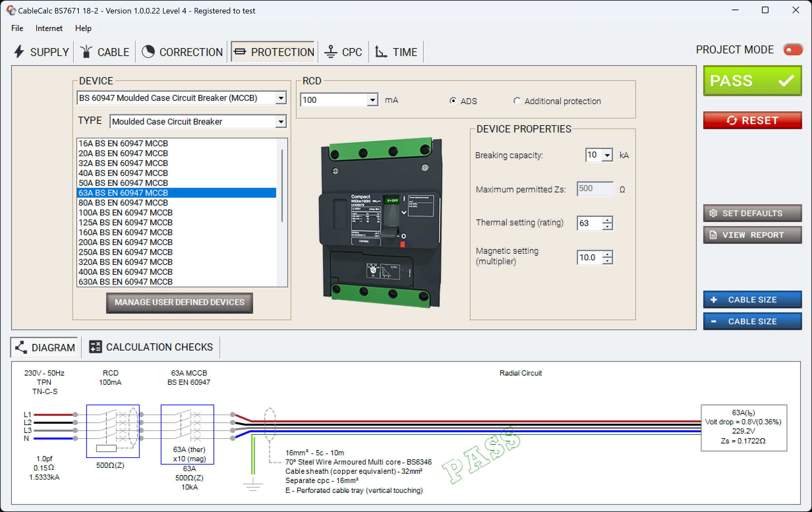
Task: Open the device standard dropdown
Action: (281, 98)
